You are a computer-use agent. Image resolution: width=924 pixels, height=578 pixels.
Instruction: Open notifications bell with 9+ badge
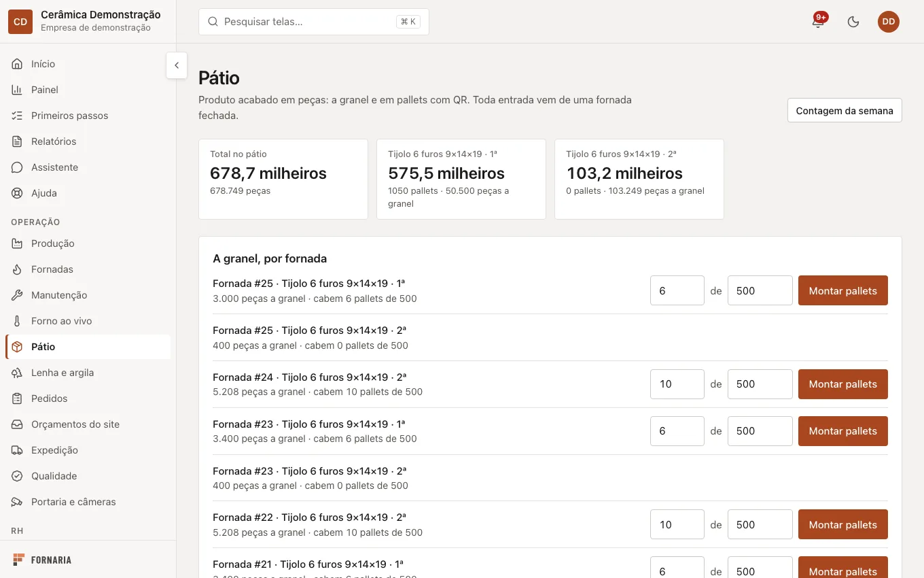point(818,22)
